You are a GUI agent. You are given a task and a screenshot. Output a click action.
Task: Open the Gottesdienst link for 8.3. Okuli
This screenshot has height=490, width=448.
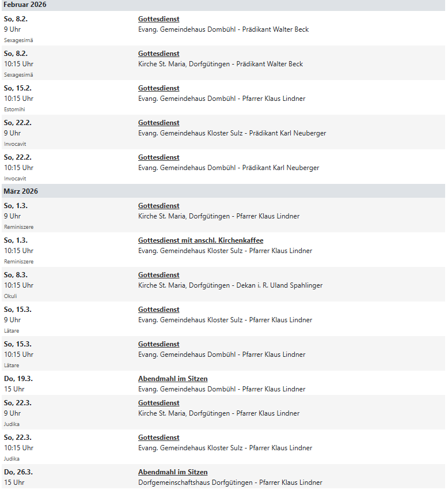coord(158,275)
